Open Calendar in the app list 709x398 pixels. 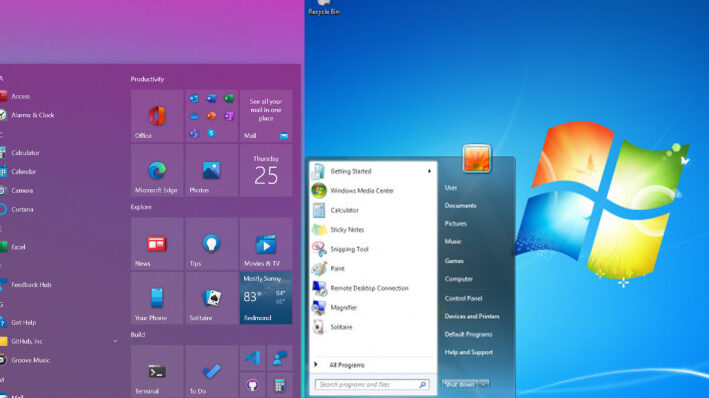pos(18,171)
